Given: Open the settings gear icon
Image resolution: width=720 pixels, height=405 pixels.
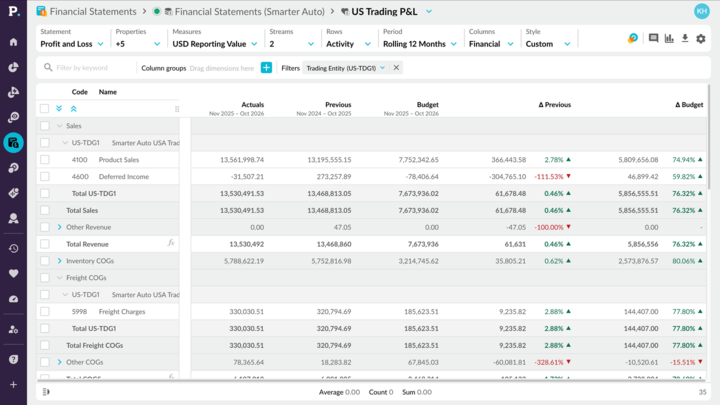Looking at the screenshot, I should coord(701,39).
